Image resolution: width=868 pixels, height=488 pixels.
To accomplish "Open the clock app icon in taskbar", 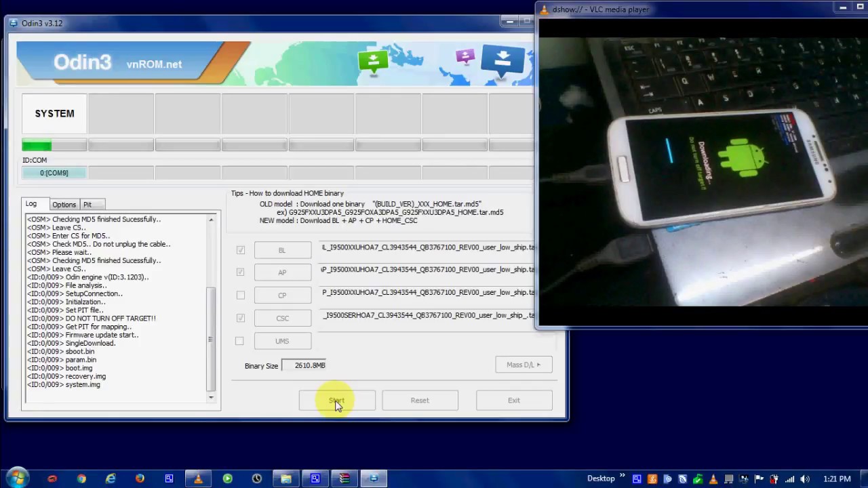I will click(x=257, y=479).
